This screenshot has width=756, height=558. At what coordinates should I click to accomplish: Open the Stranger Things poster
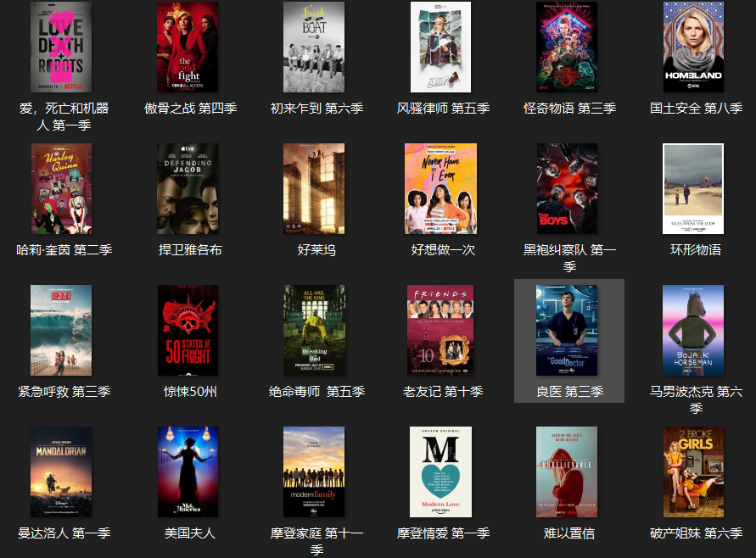[567, 47]
